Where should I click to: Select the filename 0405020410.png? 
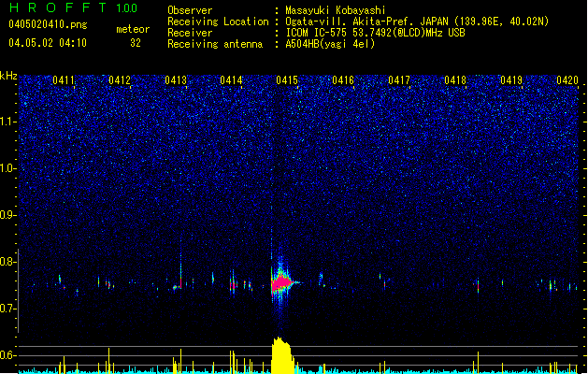point(48,24)
